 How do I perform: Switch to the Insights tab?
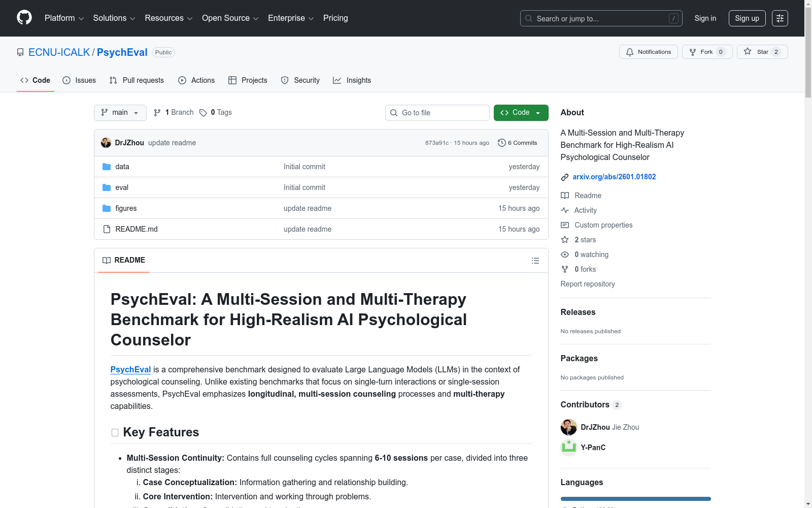[352, 80]
